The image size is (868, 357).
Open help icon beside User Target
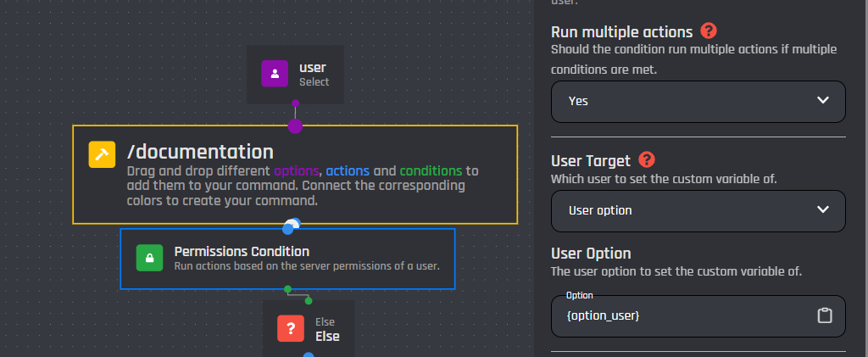(x=647, y=159)
